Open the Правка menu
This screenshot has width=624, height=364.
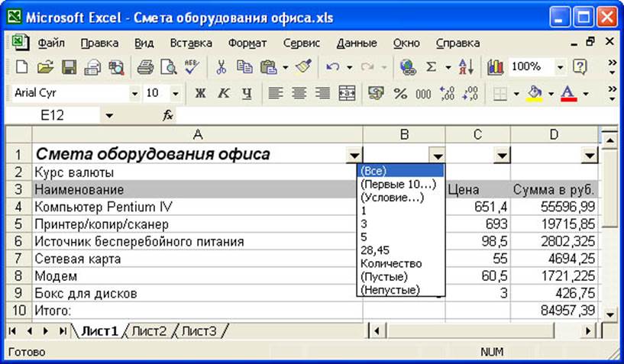[99, 43]
